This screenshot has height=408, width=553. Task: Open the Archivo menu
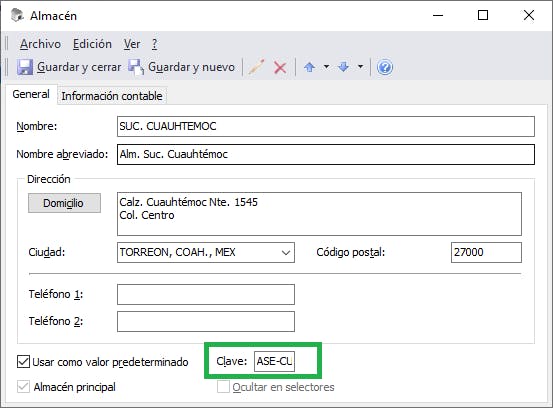click(40, 44)
